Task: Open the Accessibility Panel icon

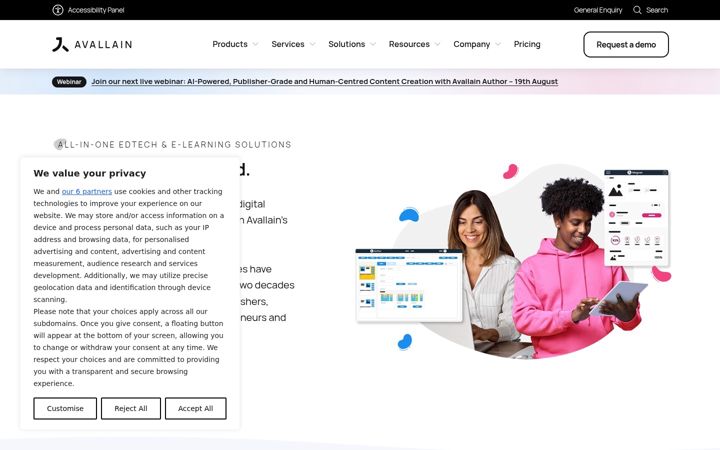Action: 57,10
